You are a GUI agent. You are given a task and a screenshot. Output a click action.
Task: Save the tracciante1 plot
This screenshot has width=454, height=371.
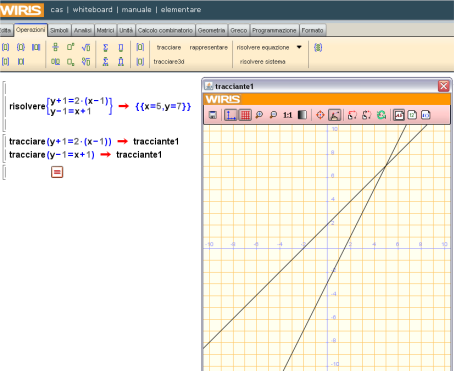pyautogui.click(x=213, y=115)
